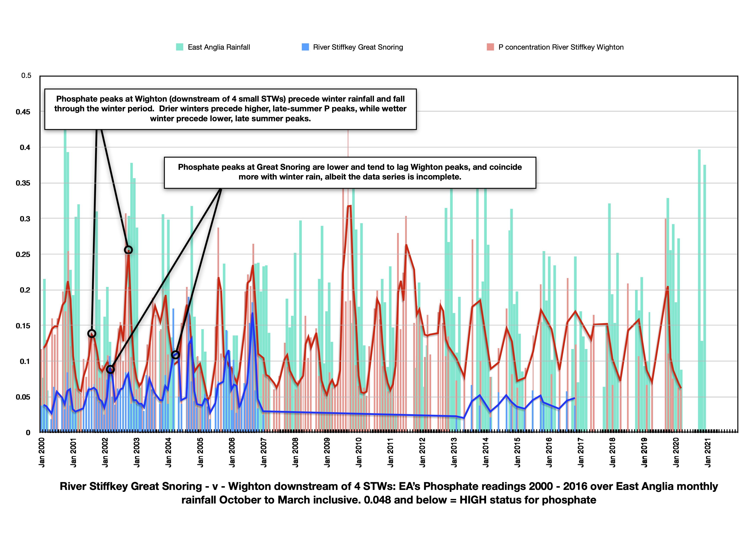Select the East Anglia Rainfall legend label
Screen dimensions: 756x535
pyautogui.click(x=219, y=47)
